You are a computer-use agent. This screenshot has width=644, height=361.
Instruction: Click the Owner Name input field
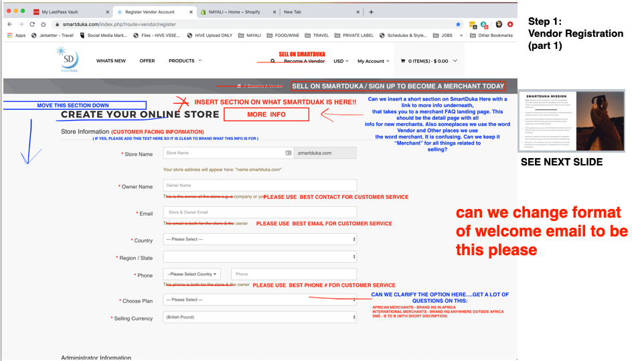(x=260, y=186)
